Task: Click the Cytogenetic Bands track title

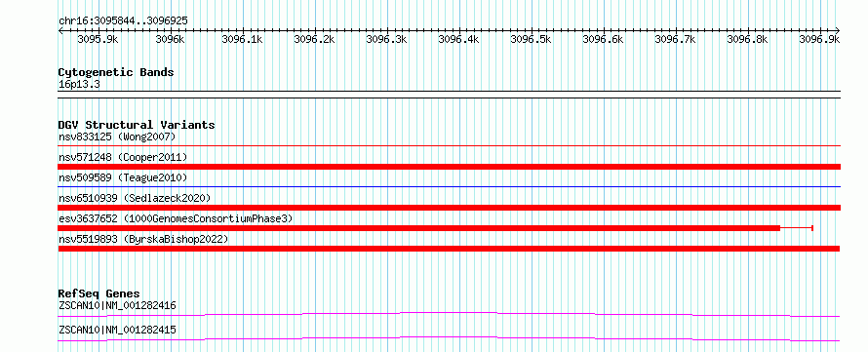Action: coord(116,72)
